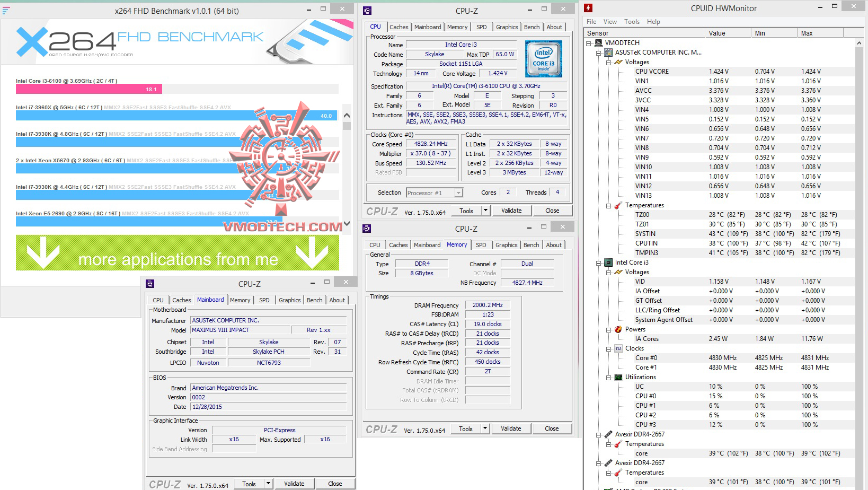Collapse the second Avexir DDR4-2667 node
This screenshot has width=868, height=490.
599,463
